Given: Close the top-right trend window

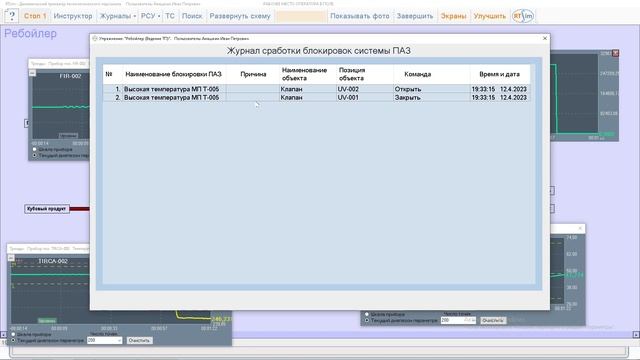Looking at the screenshot, I should point(616,53).
